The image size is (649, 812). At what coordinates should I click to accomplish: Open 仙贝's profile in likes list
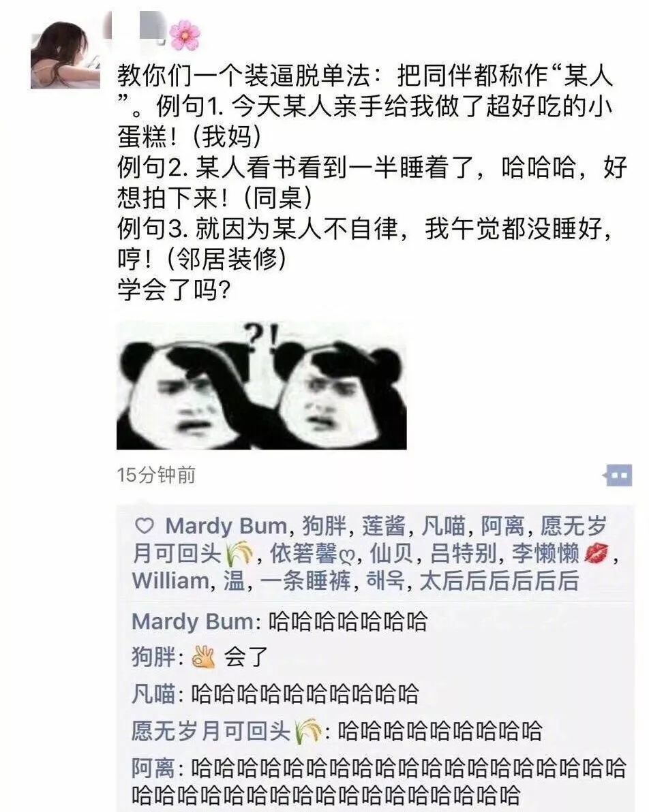(392, 553)
